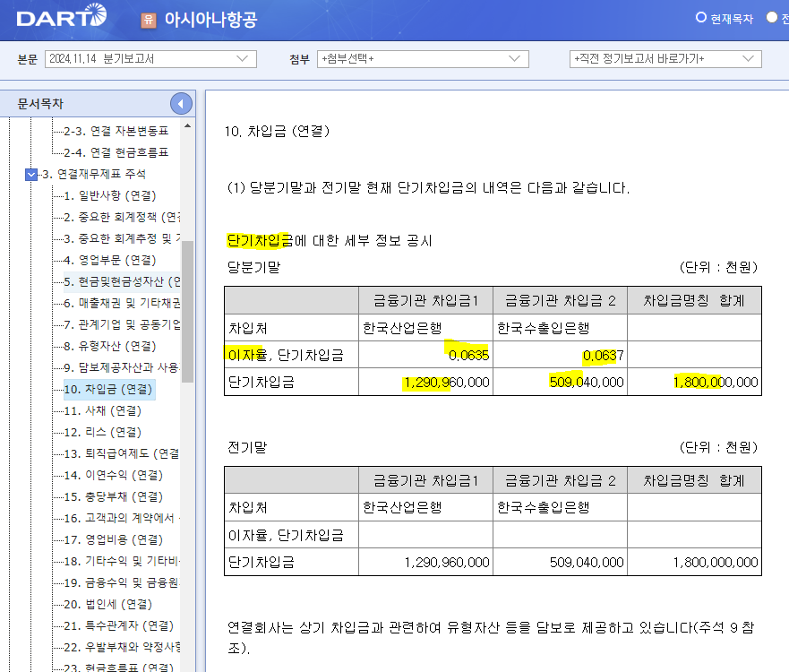Viewport: 789px width, 672px height.
Task: Open 12. 리스 (연결) note
Action: click(103, 433)
